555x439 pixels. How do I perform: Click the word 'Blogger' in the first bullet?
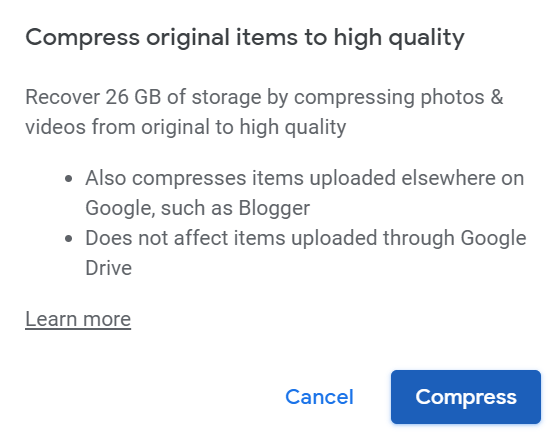pos(274,208)
